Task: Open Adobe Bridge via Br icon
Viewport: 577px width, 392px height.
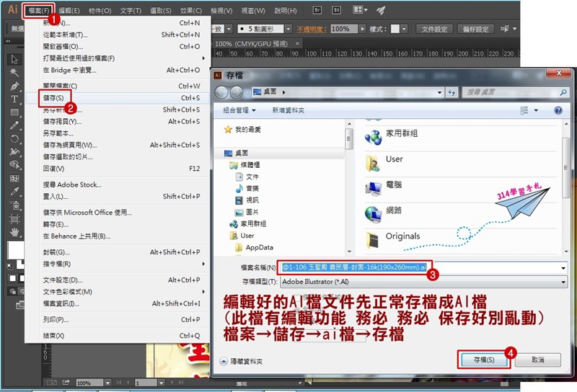Action: point(317,10)
